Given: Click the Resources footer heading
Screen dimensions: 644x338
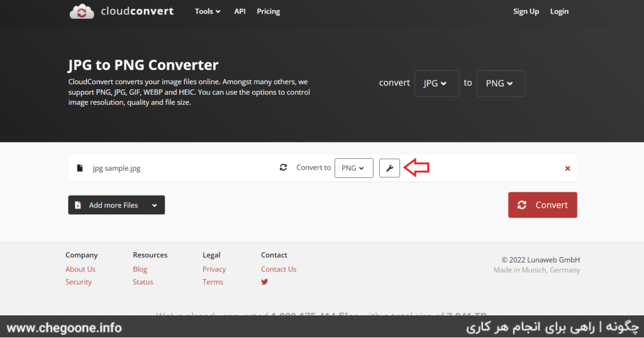Looking at the screenshot, I should [x=150, y=254].
